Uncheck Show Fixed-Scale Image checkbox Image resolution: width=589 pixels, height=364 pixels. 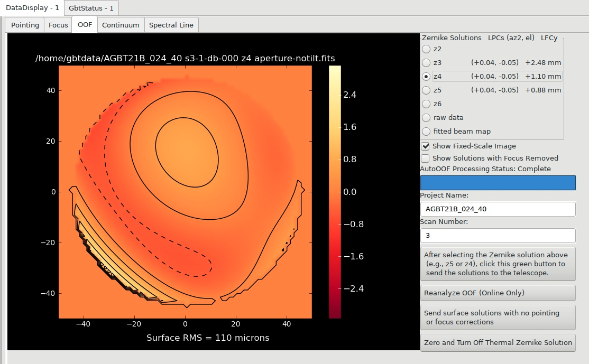[425, 146]
